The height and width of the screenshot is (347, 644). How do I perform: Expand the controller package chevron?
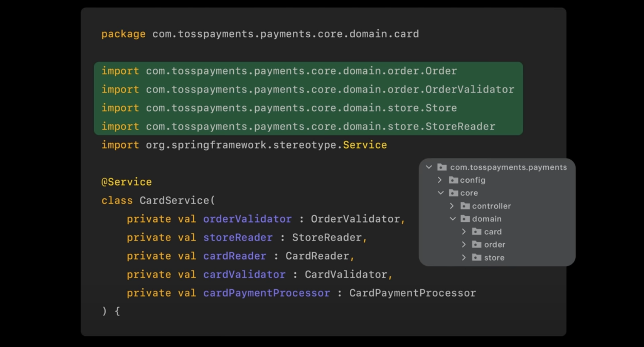[452, 206]
